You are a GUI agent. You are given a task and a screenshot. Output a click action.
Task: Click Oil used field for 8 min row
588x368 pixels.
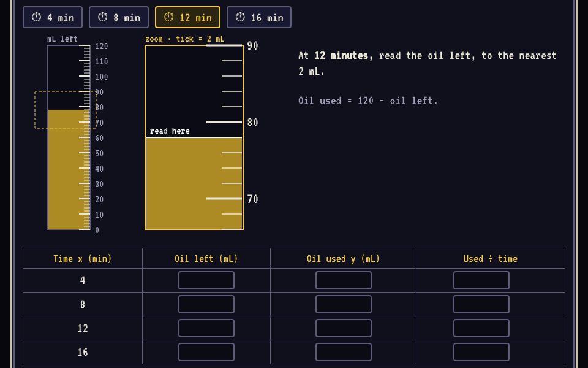tap(344, 304)
